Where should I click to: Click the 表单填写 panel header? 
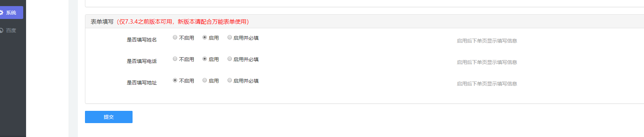click(x=364, y=21)
